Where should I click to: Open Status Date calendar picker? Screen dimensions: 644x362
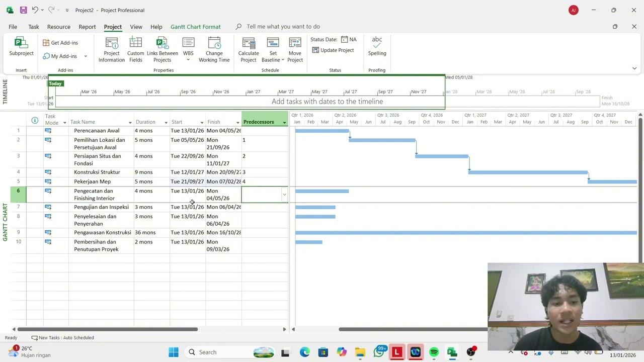pyautogui.click(x=345, y=39)
